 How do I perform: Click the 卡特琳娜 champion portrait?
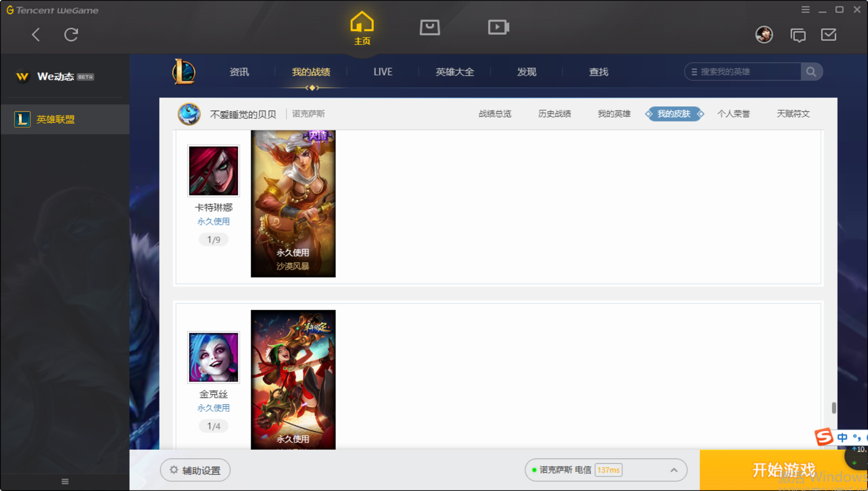pos(213,170)
